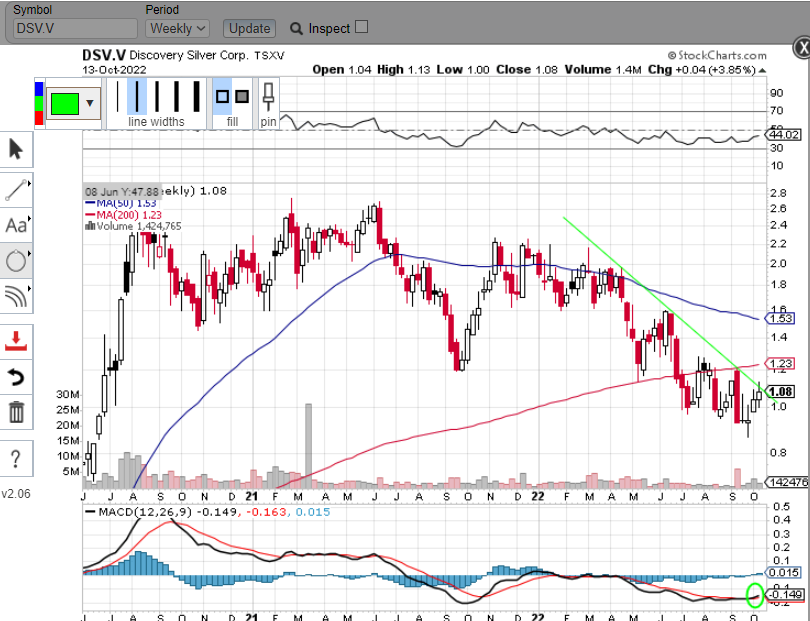Click the Update button
Screen dimensions: 810x621
pos(249,29)
